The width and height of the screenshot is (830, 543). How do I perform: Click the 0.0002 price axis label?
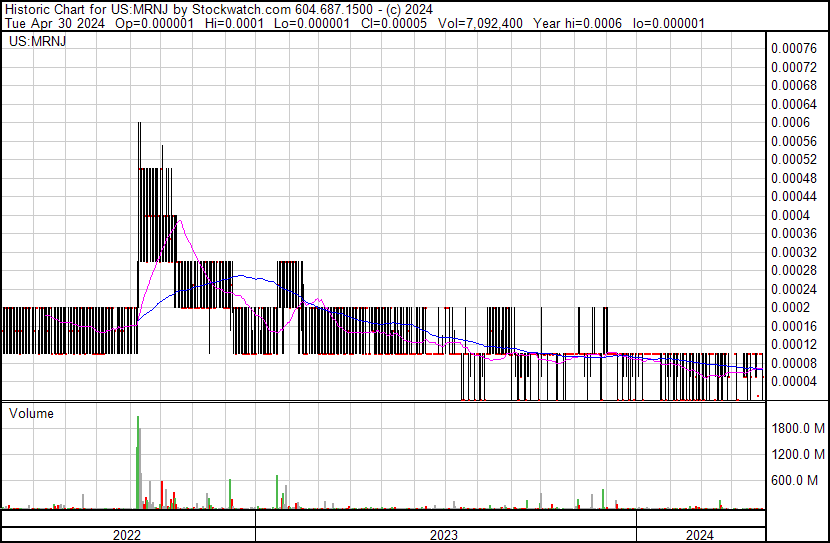pos(790,308)
